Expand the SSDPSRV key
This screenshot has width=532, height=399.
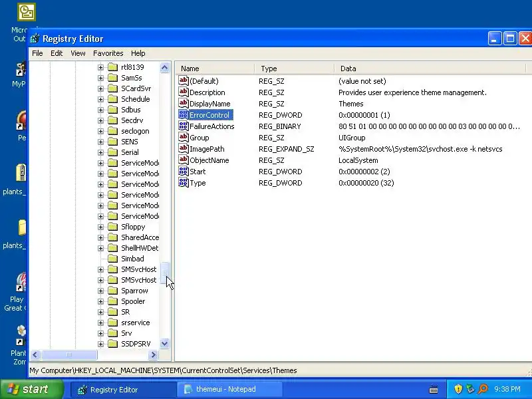(x=100, y=344)
